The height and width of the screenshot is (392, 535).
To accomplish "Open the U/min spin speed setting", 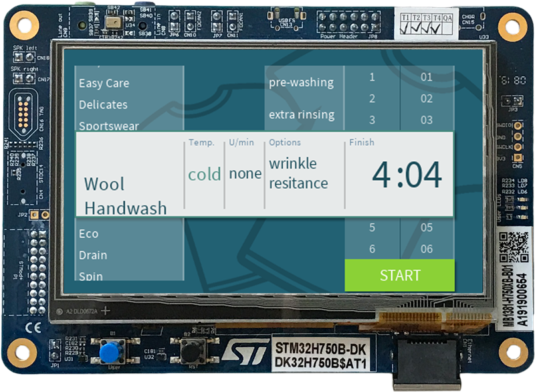I will 245,174.
